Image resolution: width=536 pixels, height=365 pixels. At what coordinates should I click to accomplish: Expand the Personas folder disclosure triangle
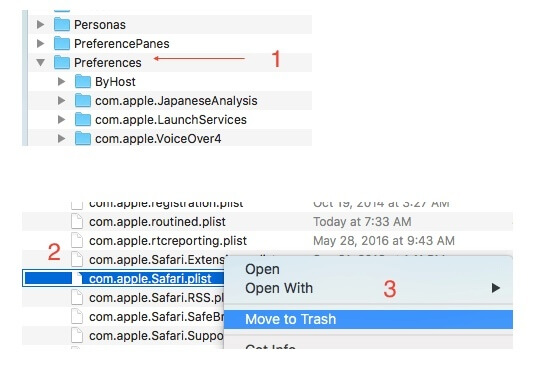40,25
